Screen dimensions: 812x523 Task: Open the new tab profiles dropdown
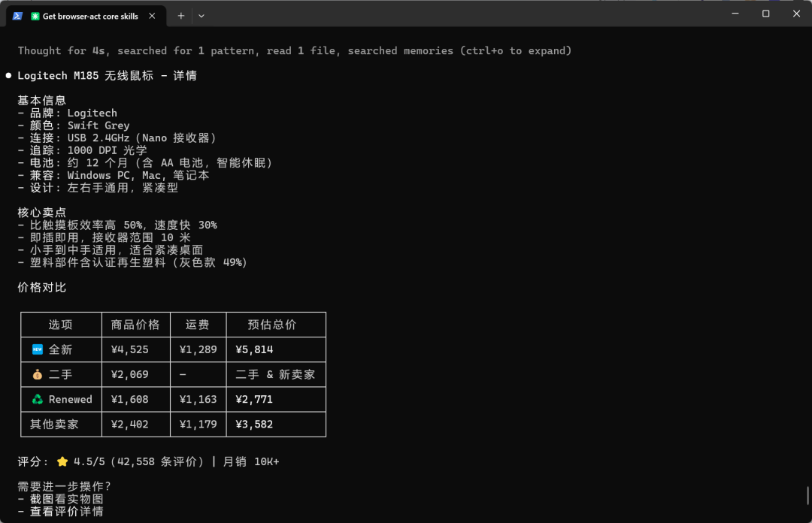click(x=201, y=16)
